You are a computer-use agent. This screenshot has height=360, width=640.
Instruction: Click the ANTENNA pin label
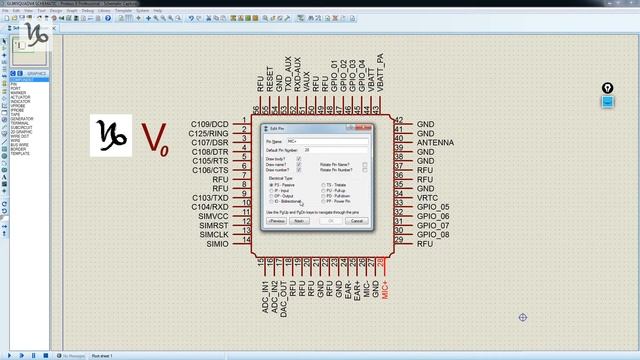435,142
